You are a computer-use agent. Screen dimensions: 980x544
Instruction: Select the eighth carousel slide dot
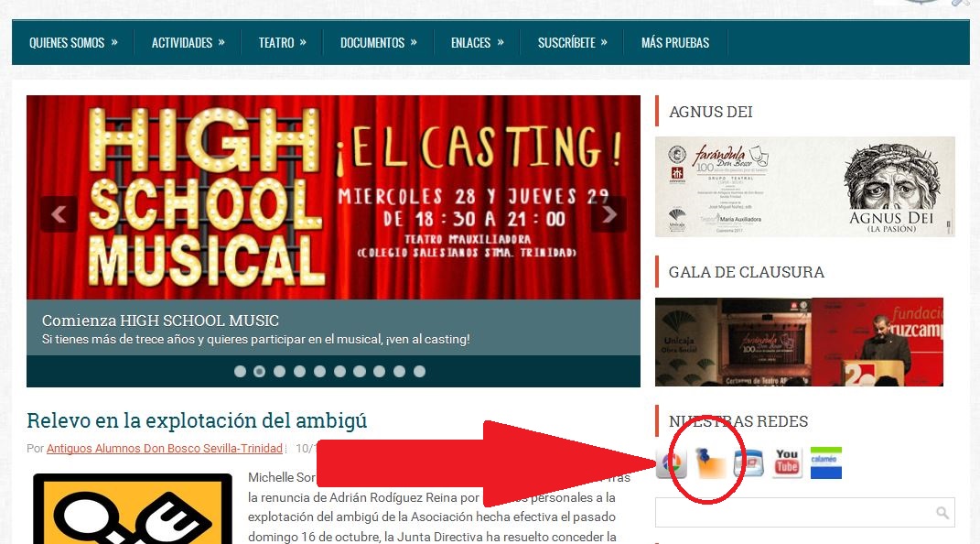pyautogui.click(x=380, y=372)
